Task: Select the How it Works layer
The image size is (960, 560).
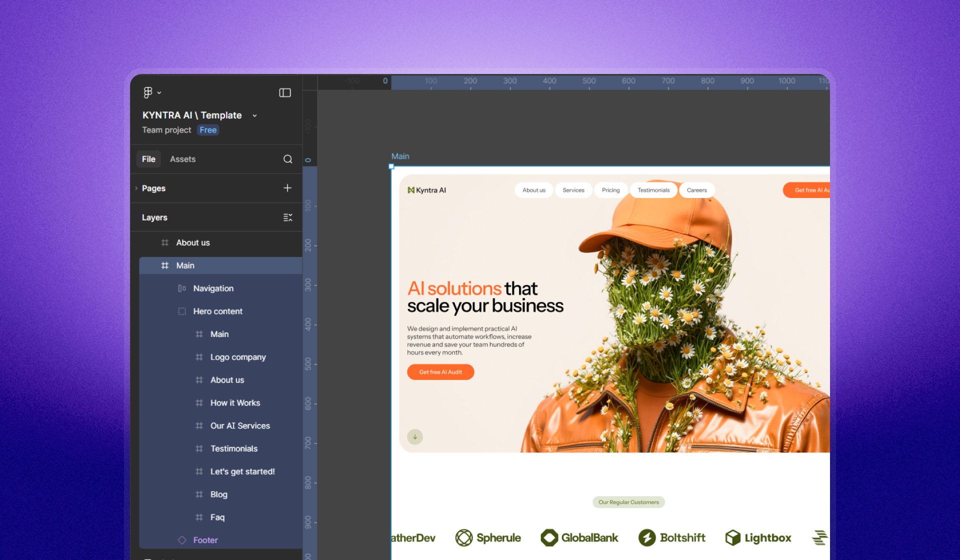Action: [235, 403]
